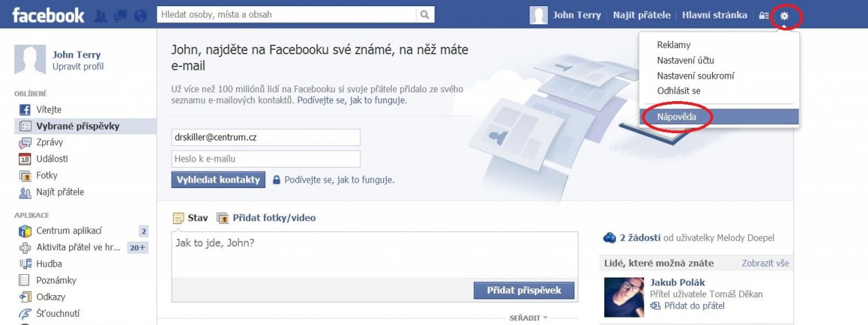The width and height of the screenshot is (868, 325).
Task: Expand the SEŘADIT sort dropdown
Action: 528,318
